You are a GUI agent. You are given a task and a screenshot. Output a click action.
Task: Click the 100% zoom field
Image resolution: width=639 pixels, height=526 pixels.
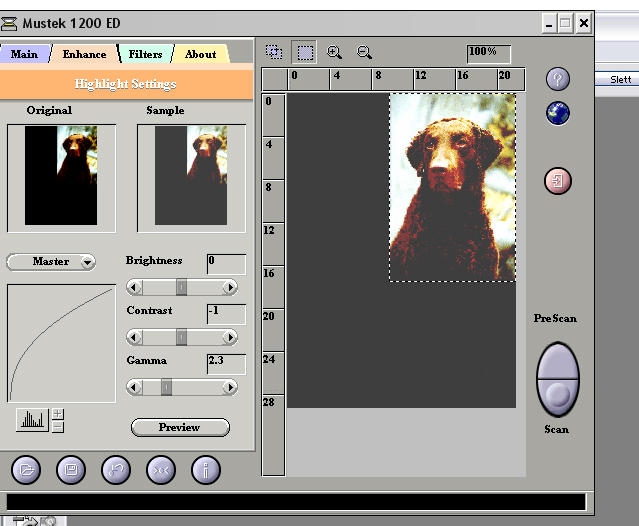(488, 53)
